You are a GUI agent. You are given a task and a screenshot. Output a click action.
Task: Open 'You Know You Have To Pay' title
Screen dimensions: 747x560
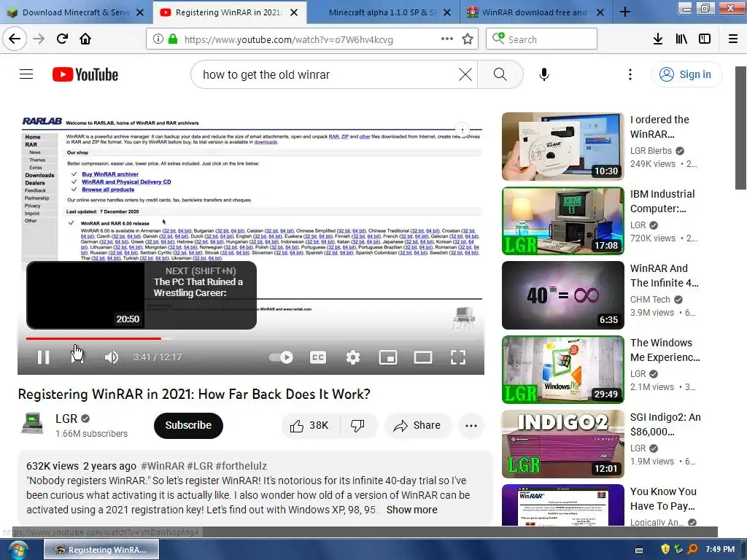pyautogui.click(x=663, y=498)
